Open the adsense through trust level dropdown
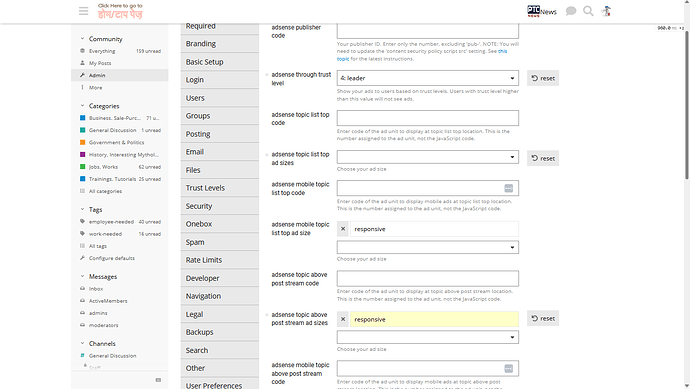The width and height of the screenshot is (690, 389). coord(428,78)
